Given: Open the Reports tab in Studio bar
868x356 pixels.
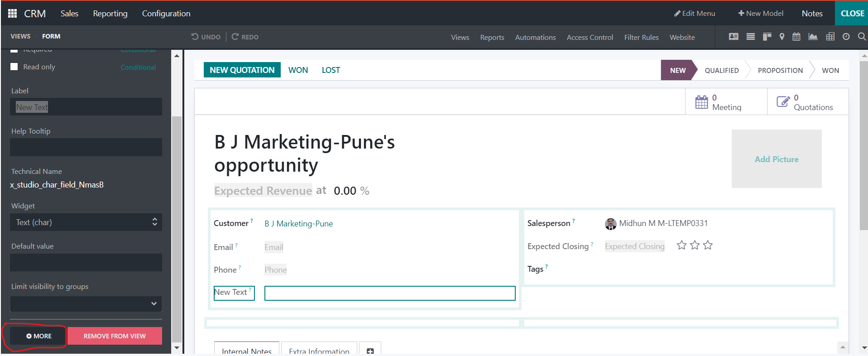Looking at the screenshot, I should pos(492,37).
